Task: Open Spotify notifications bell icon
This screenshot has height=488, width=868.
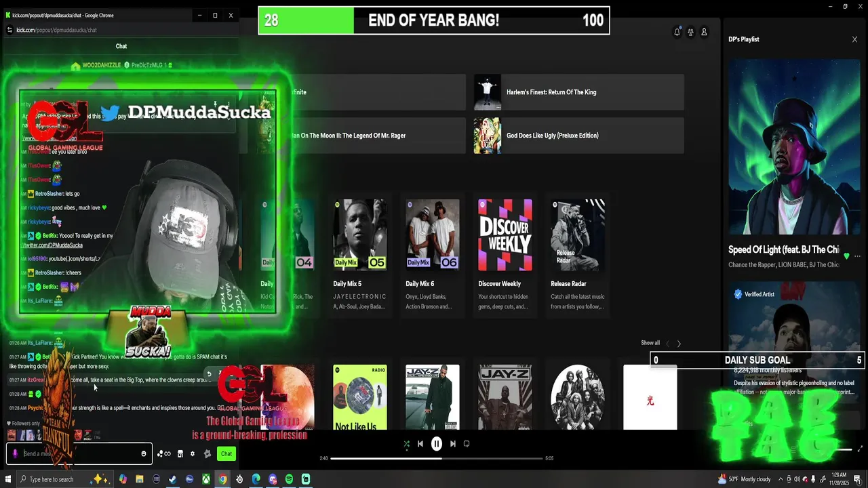Action: click(x=677, y=32)
